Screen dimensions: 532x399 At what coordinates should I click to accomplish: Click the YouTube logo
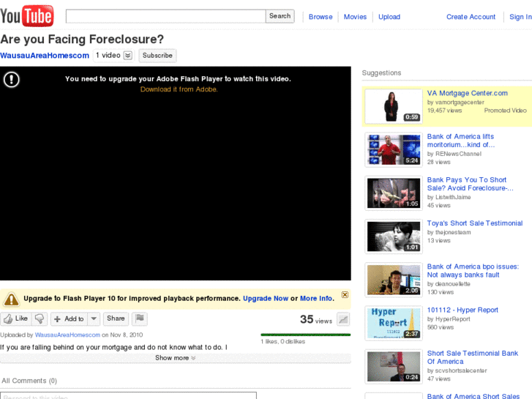[27, 15]
